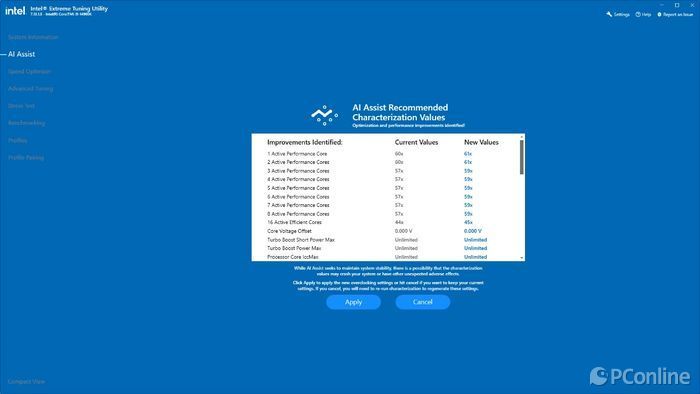Open Settings via the wrench icon
The height and width of the screenshot is (394, 700).
click(x=609, y=14)
